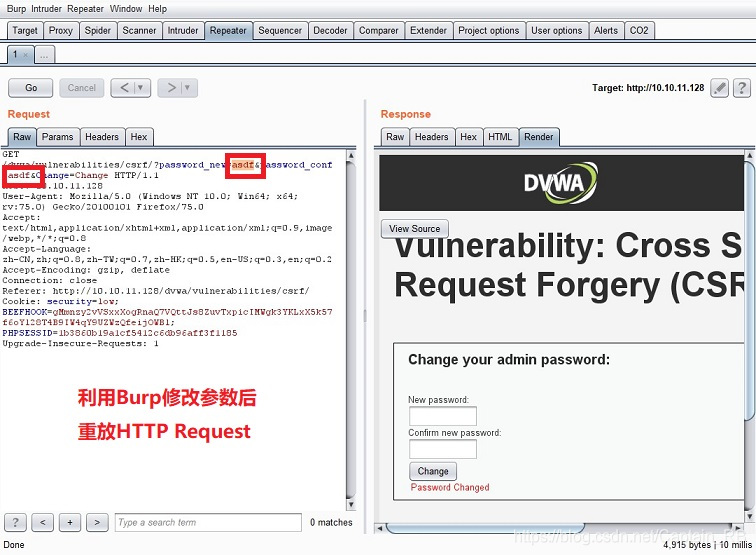Open the Window menu
The width and height of the screenshot is (756, 555).
126,9
